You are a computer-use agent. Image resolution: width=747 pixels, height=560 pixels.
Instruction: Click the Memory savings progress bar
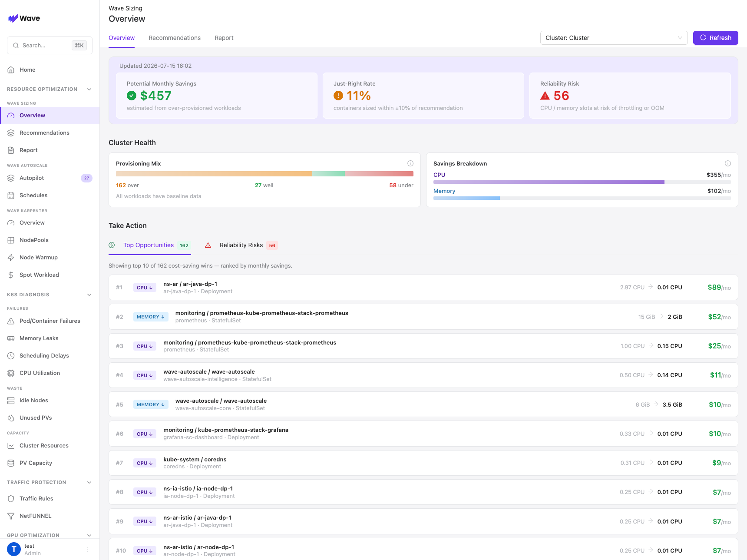582,198
